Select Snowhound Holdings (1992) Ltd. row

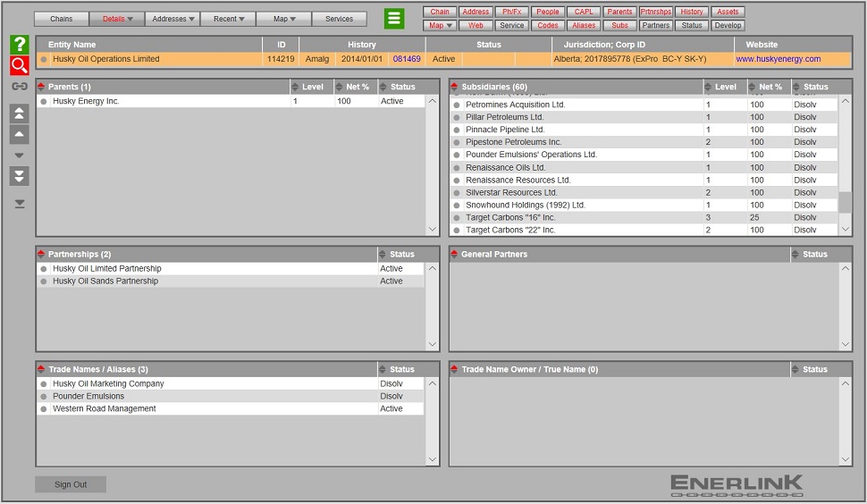coord(644,205)
